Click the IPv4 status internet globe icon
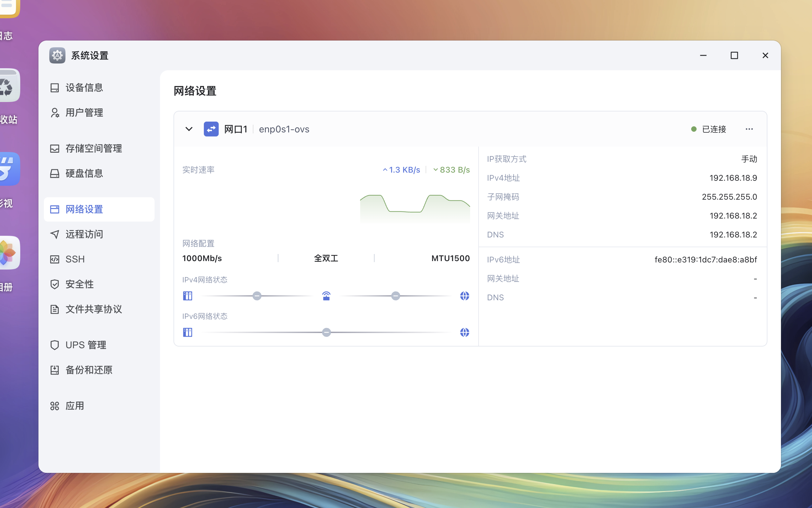The height and width of the screenshot is (508, 812). [465, 296]
